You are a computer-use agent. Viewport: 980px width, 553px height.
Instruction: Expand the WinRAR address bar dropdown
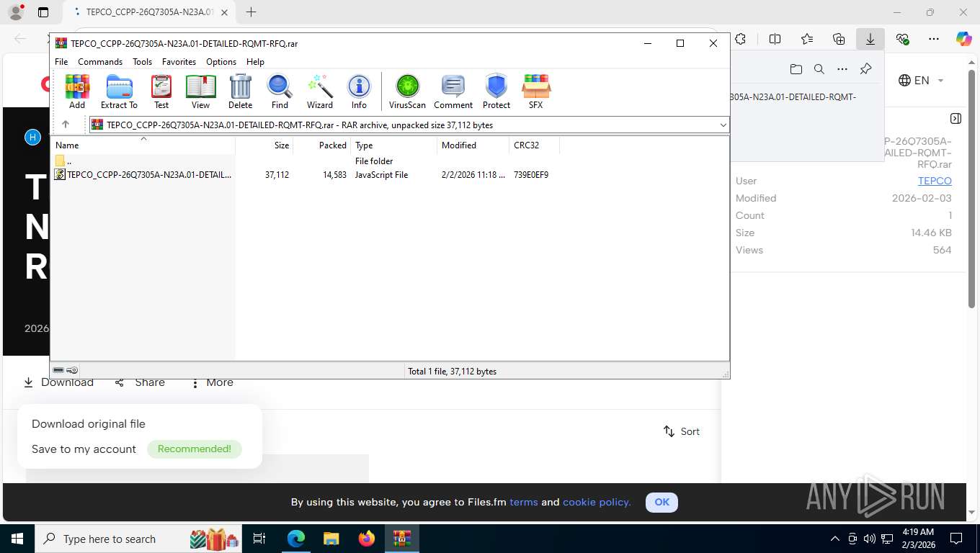[723, 125]
